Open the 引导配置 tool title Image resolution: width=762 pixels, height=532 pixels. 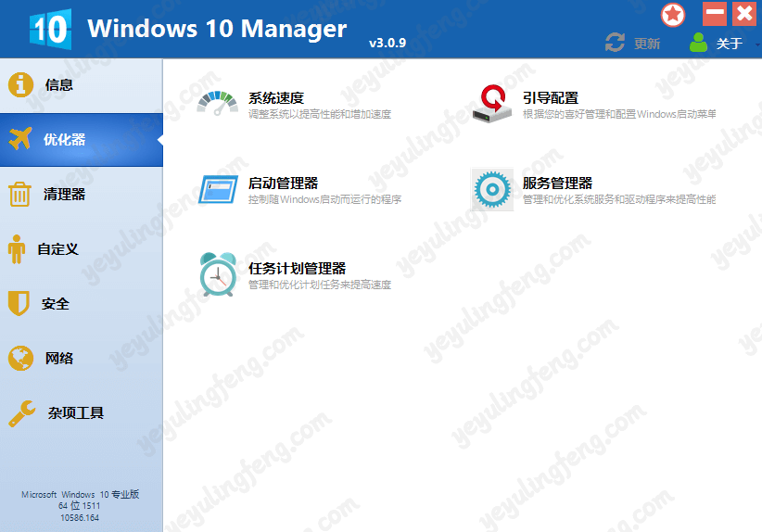551,98
